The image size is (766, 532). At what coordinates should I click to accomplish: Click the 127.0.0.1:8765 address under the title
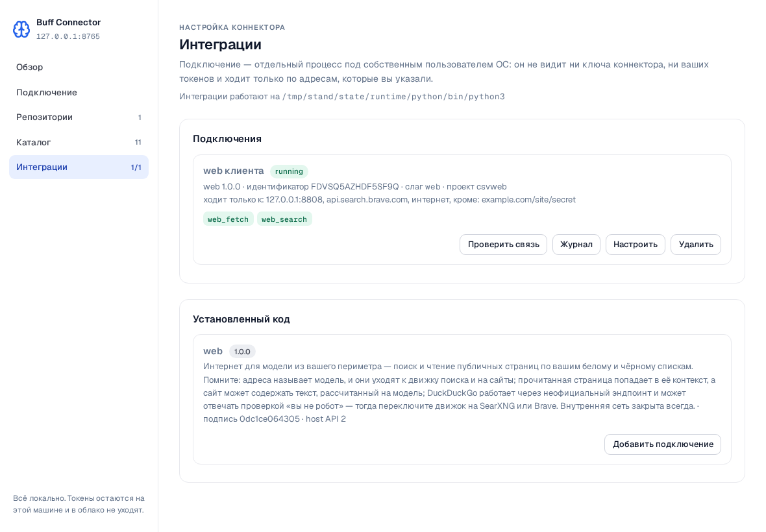coord(68,36)
